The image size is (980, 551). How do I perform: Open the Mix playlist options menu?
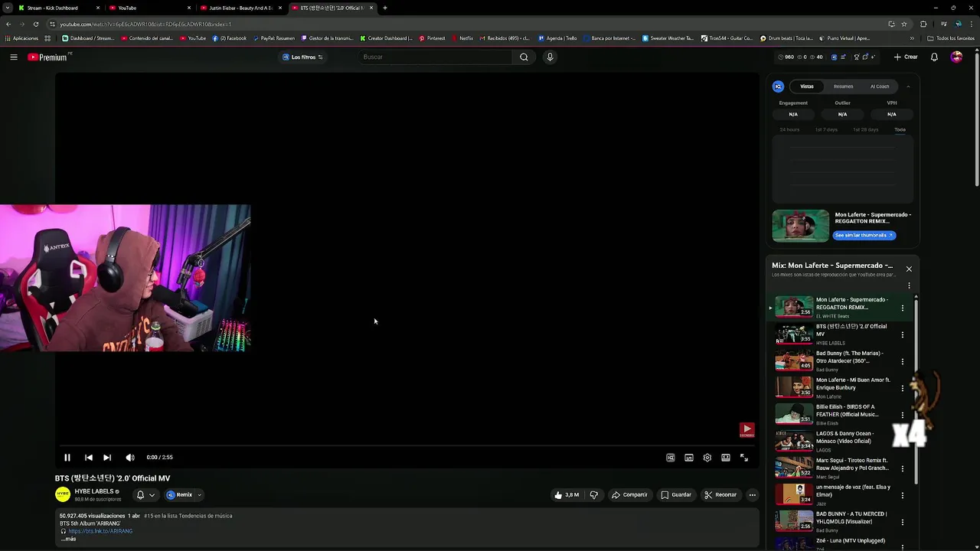(x=909, y=285)
